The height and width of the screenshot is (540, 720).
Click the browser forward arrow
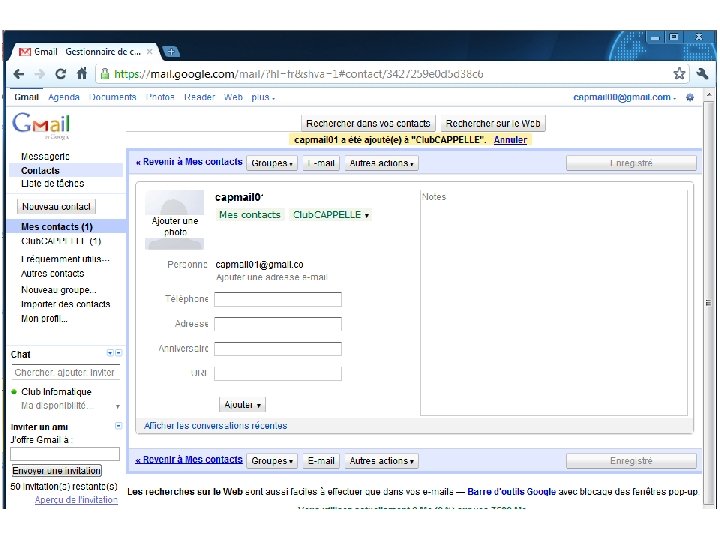pos(40,74)
